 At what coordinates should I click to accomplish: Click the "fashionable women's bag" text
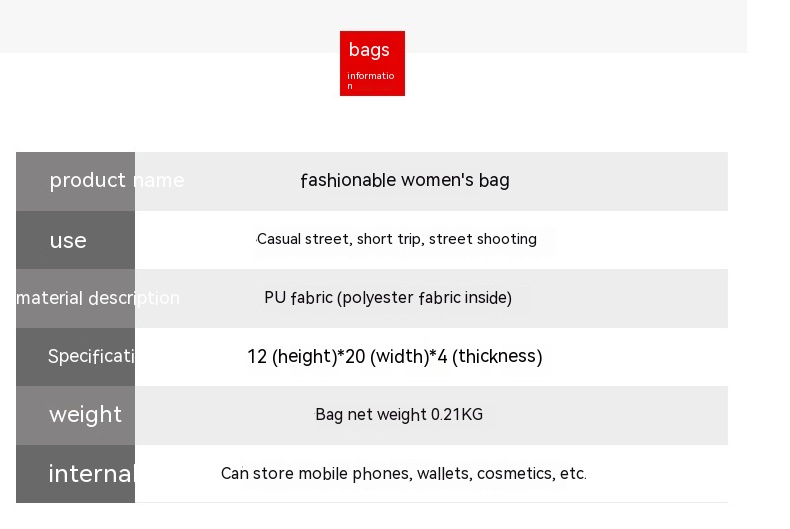[x=404, y=181]
